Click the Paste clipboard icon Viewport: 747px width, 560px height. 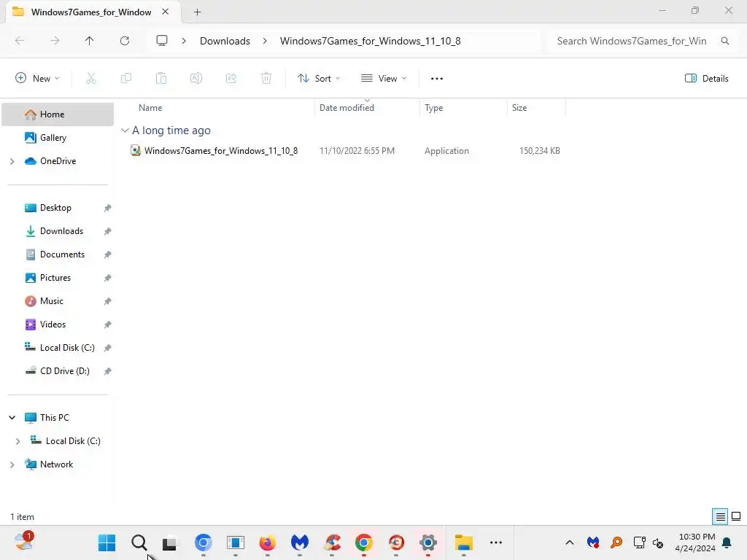pos(161,79)
